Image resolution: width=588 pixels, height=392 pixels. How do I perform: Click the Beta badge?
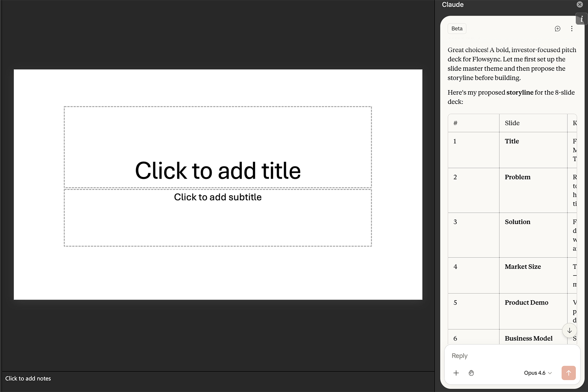(457, 29)
